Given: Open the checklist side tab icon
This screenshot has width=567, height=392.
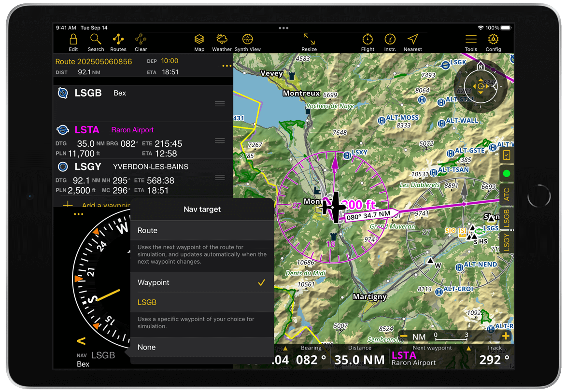Looking at the screenshot, I should coord(507,155).
